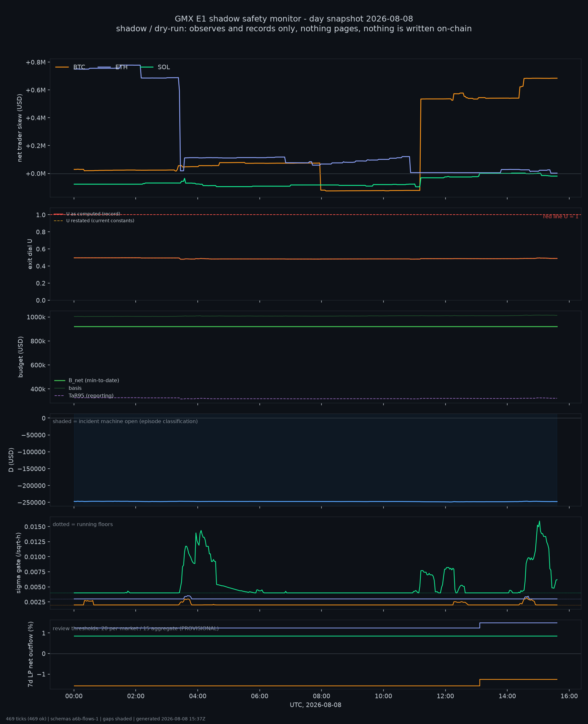Click the "+0.6M" skew axis tick
The image size is (588, 724).
click(36, 90)
